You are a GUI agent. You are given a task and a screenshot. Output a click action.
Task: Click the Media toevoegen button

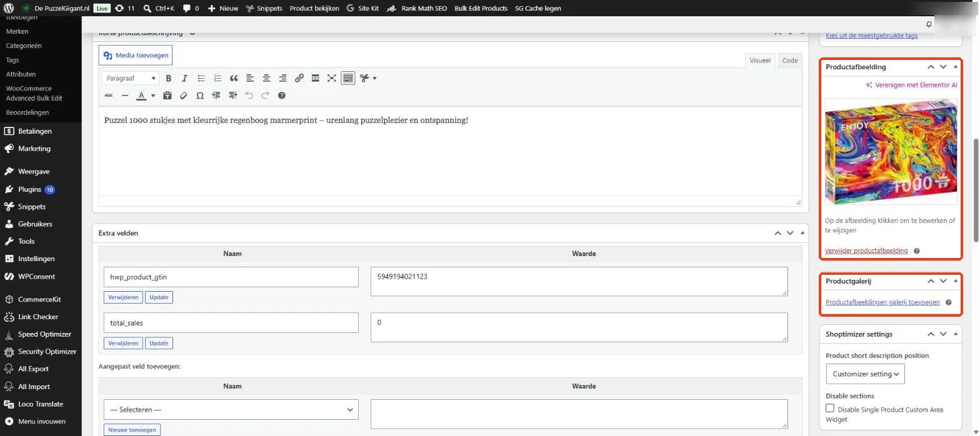point(136,55)
